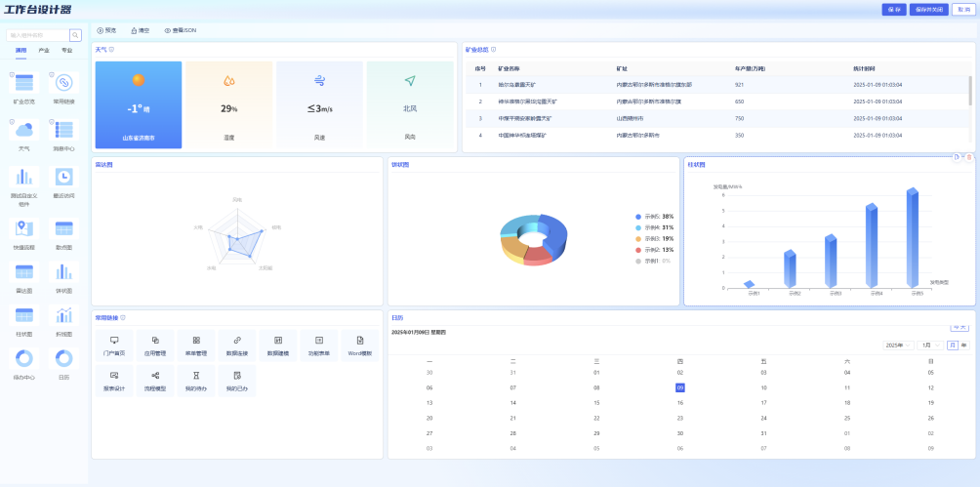Choose the 折线图 line chart component
Screen dimensions: 980x487
64,316
